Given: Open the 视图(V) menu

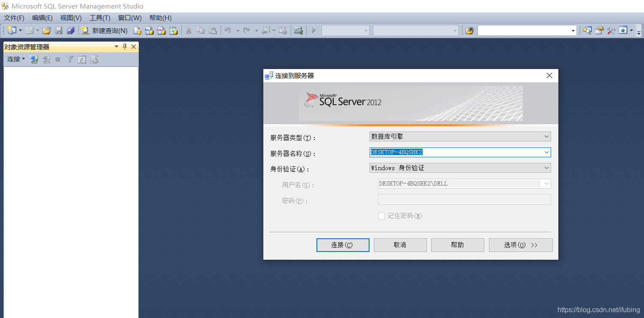Looking at the screenshot, I should [71, 18].
